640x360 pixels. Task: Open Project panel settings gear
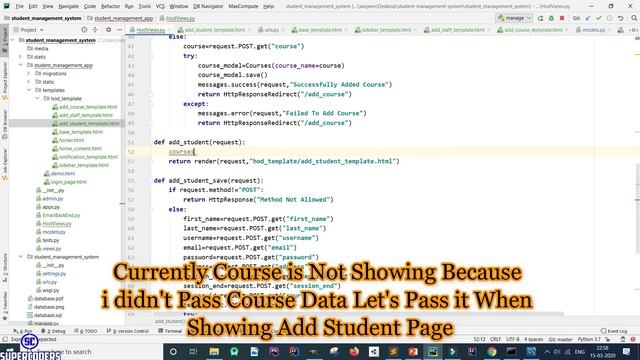pos(109,30)
